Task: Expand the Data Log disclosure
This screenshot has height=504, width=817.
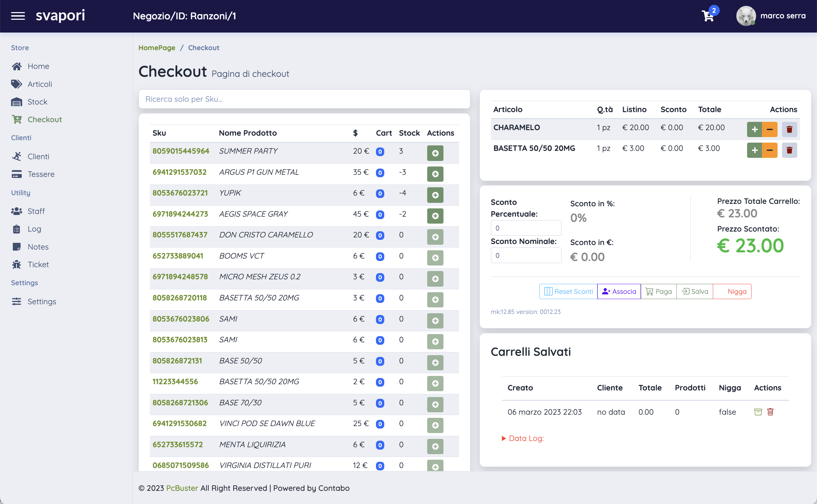Action: coord(523,438)
